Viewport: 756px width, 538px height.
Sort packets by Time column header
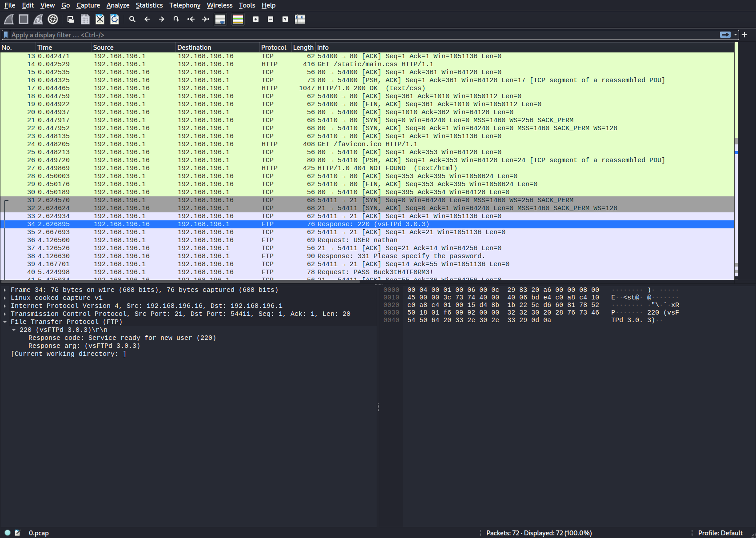(64, 48)
